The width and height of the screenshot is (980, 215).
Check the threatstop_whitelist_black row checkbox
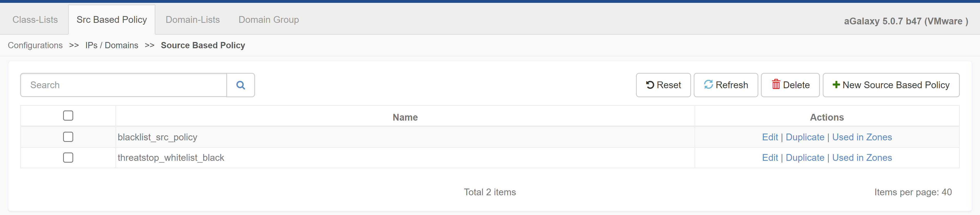pos(68,157)
